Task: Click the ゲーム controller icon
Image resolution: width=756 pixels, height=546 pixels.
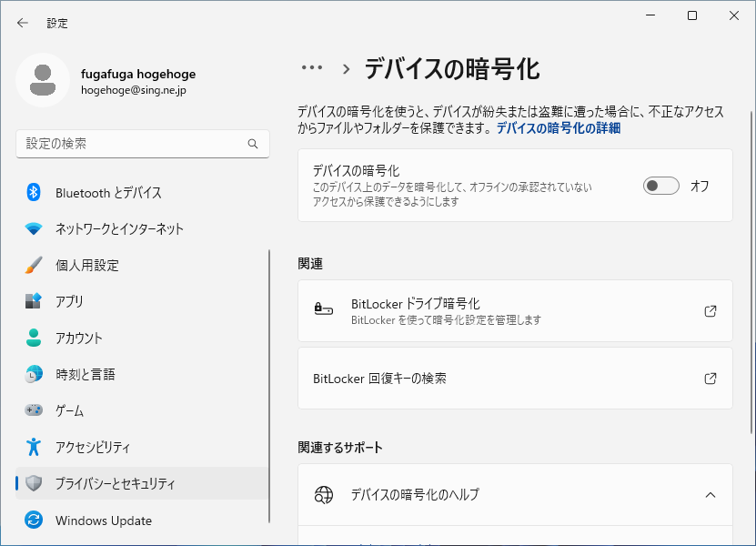Action: (x=34, y=410)
